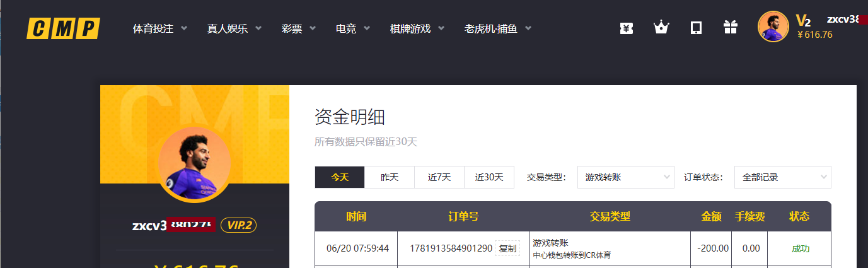
Task: Click header balance ¥616.76
Action: pyautogui.click(x=814, y=35)
